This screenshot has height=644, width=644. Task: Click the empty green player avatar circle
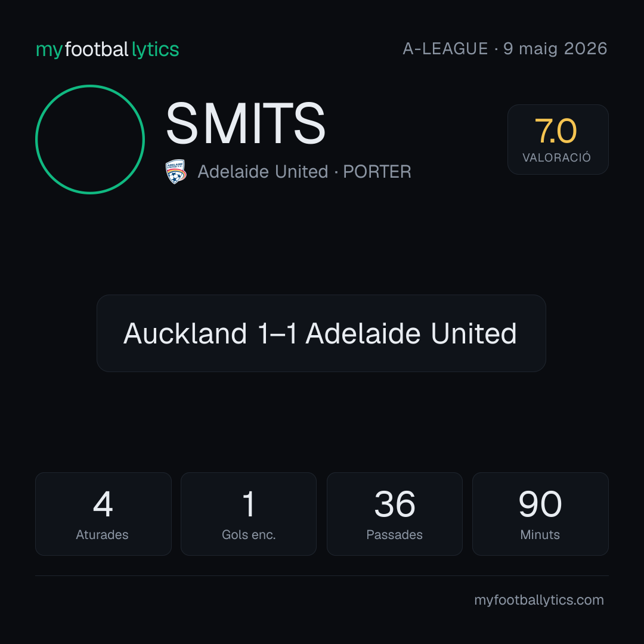click(x=90, y=139)
